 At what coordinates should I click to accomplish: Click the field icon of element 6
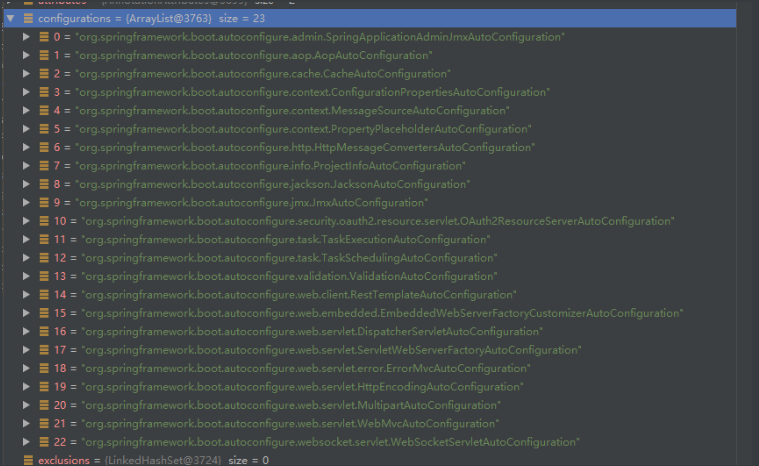click(x=44, y=147)
